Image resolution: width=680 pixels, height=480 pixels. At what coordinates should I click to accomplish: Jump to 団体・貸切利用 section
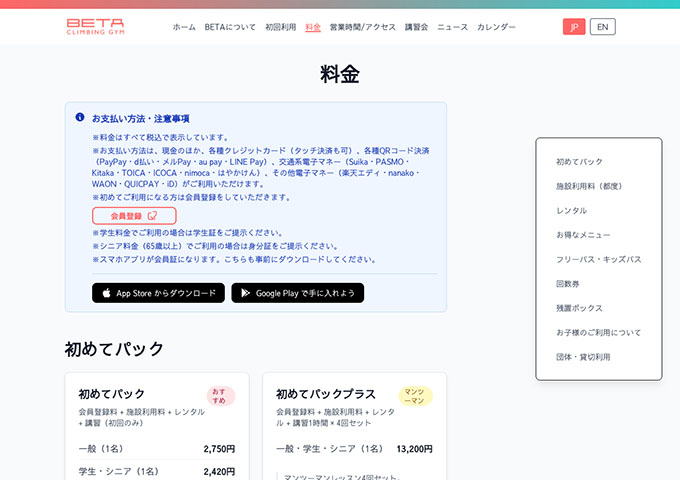click(x=583, y=357)
